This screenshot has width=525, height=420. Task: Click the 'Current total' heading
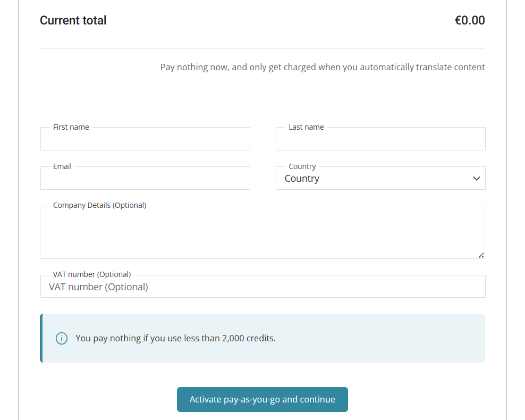coord(73,21)
